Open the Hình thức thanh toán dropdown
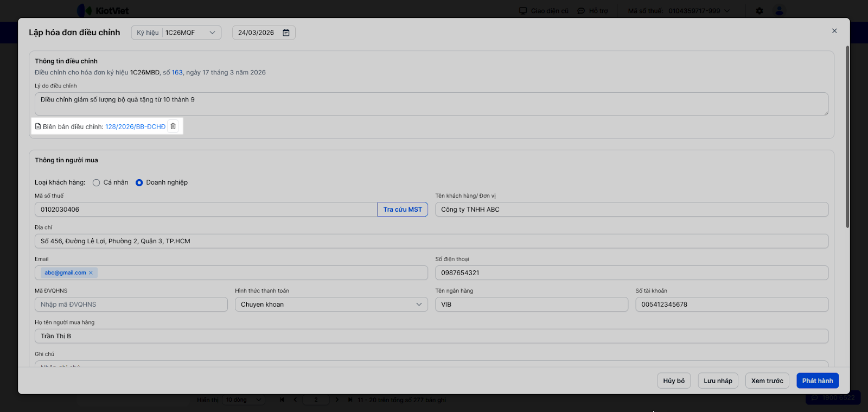The height and width of the screenshot is (412, 868). [x=331, y=305]
